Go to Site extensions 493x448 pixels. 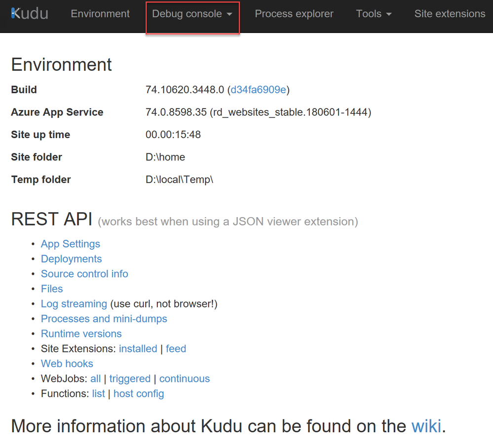450,14
